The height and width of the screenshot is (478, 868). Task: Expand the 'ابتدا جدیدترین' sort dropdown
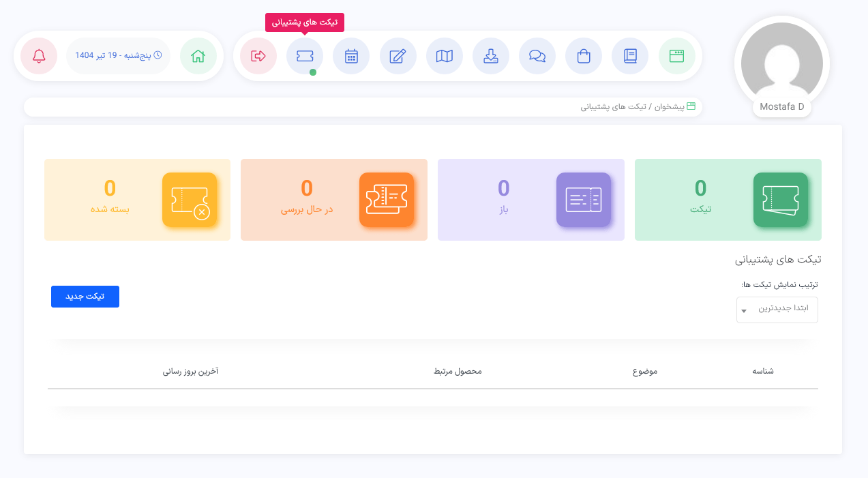coord(777,310)
